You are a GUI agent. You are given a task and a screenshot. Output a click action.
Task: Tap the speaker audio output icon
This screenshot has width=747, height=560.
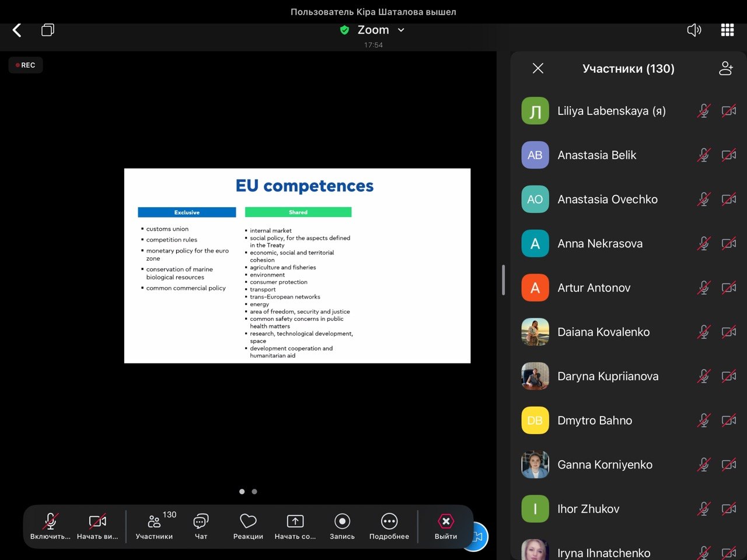click(x=694, y=30)
